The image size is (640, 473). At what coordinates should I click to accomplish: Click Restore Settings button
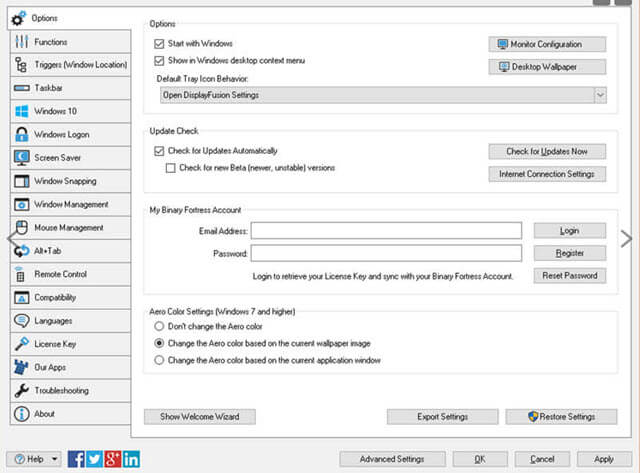pyautogui.click(x=561, y=417)
